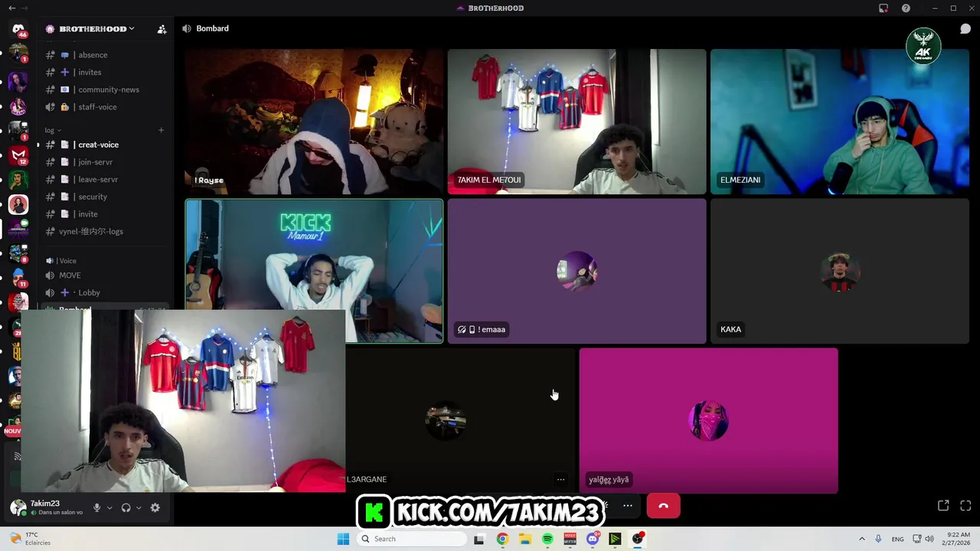
Task: Click the Discord taskbar icon
Action: [x=592, y=539]
